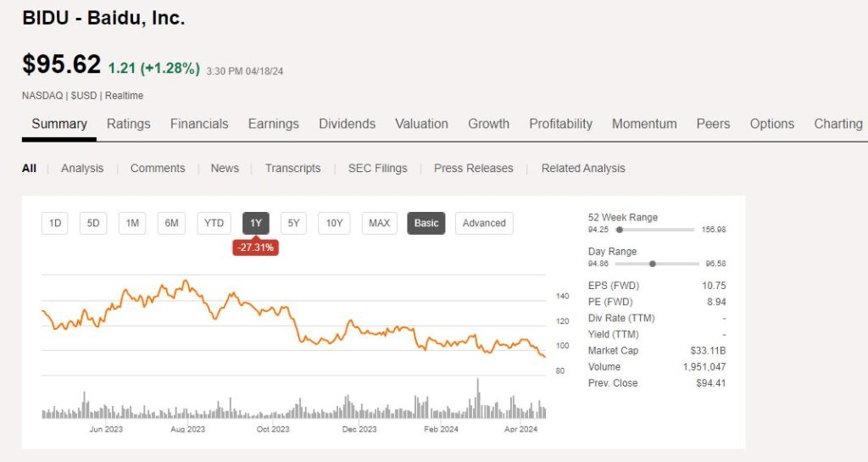The height and width of the screenshot is (462, 868).
Task: Click the 52 week low 94.25
Action: click(598, 230)
